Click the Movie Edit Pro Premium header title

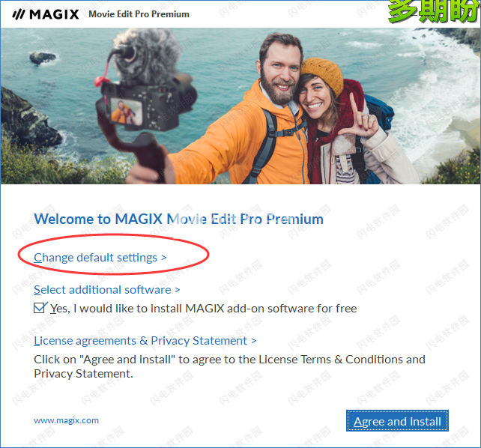click(139, 14)
